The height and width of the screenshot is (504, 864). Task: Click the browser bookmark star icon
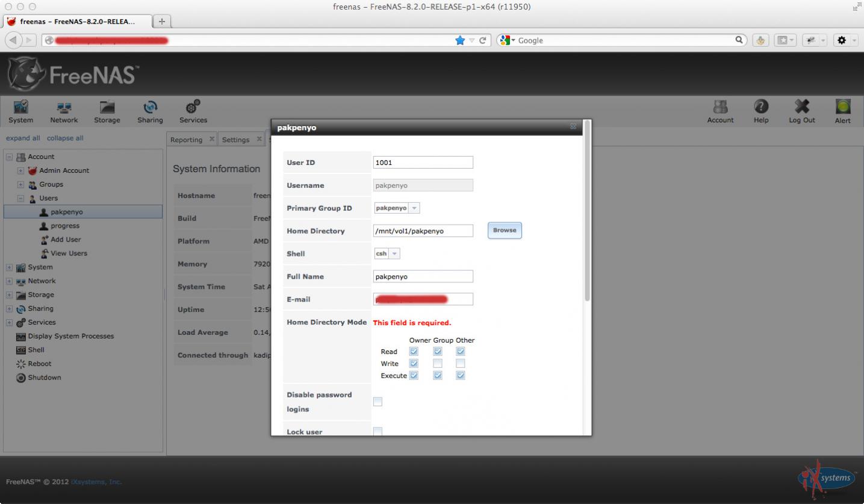pos(460,40)
